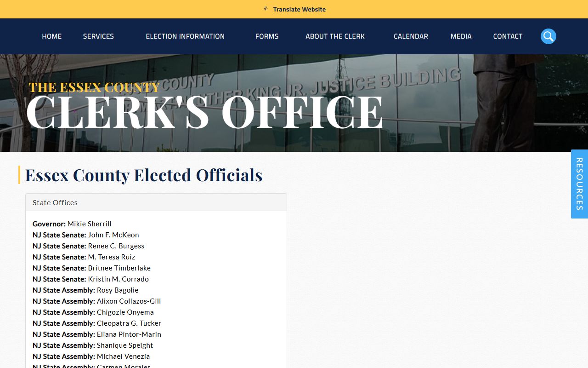This screenshot has height=368, width=588.
Task: Expand the RESOURCES side tab
Action: [579, 184]
